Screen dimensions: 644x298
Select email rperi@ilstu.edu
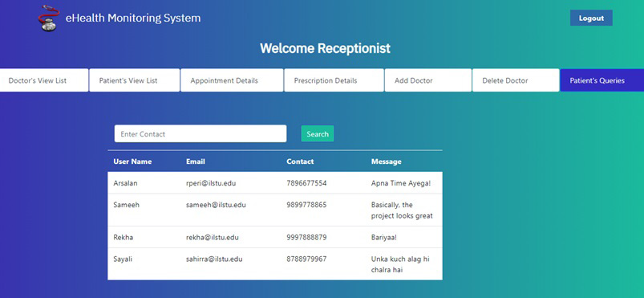(x=211, y=183)
